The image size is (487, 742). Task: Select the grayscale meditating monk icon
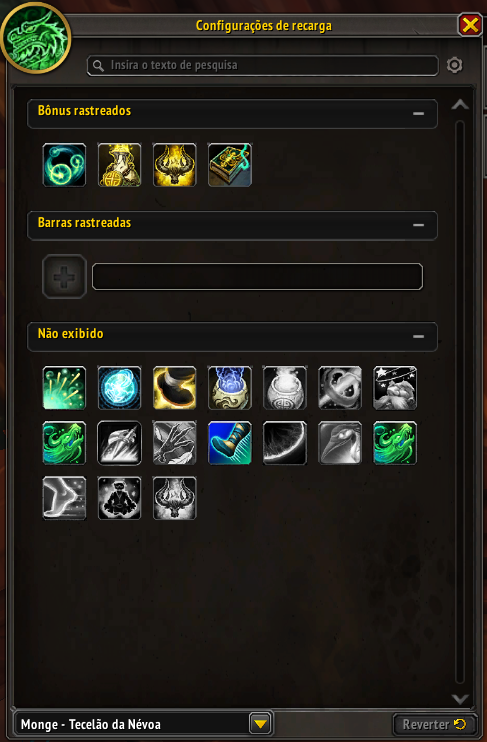119,498
